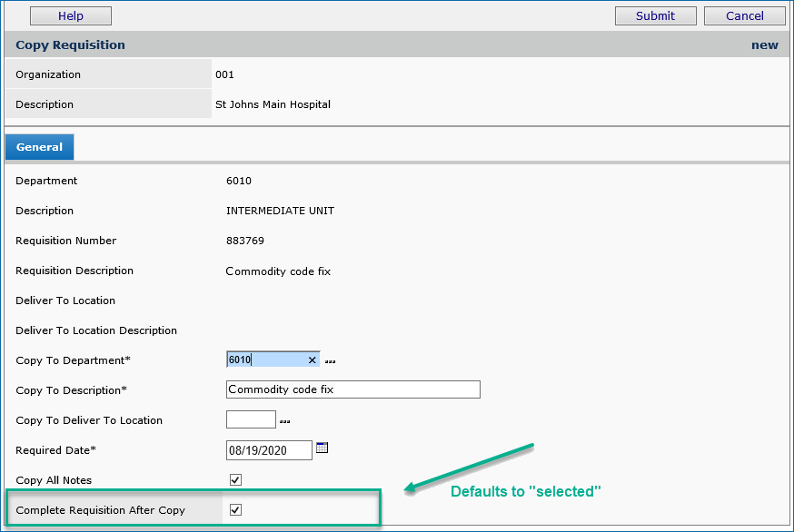Image resolution: width=794 pixels, height=532 pixels.
Task: Click the Complete Requisition After Copy label
Action: point(100,510)
